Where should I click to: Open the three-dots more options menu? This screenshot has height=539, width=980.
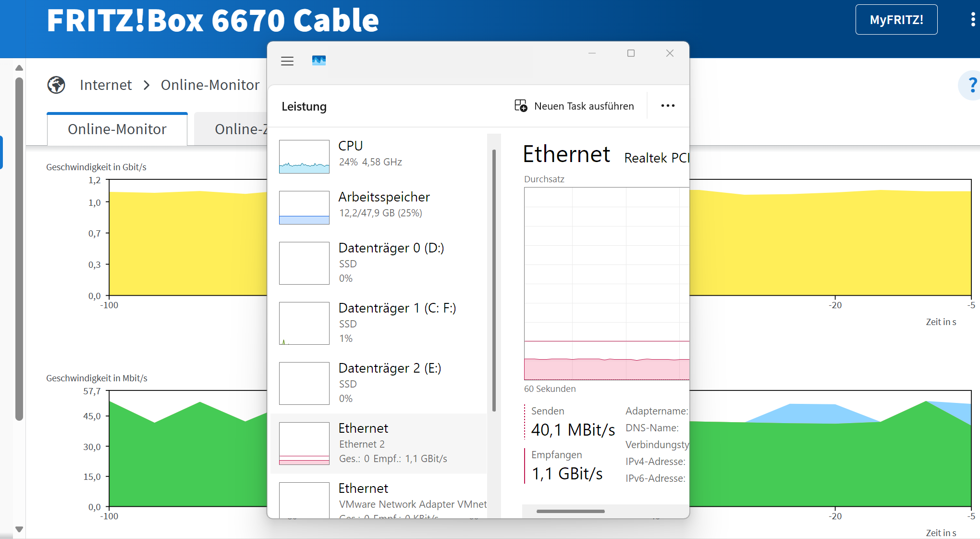point(668,106)
